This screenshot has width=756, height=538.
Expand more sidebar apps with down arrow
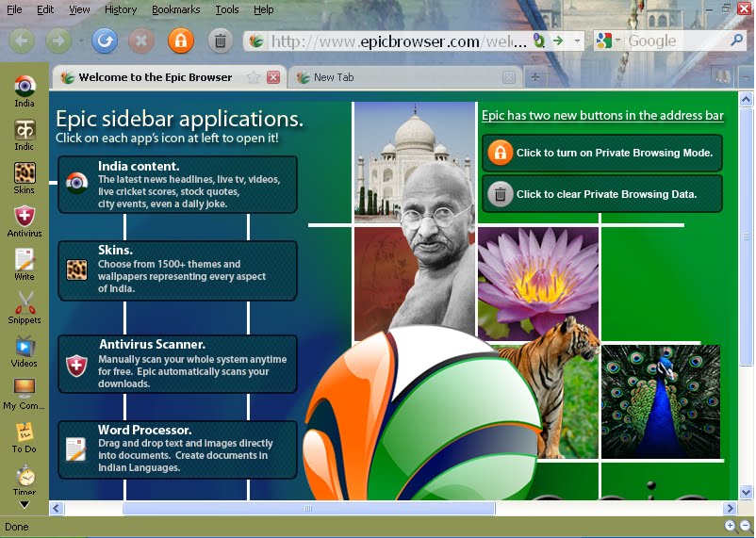[x=25, y=505]
